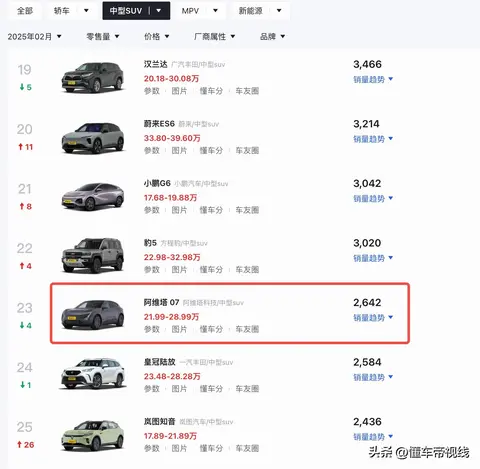This screenshot has width=480, height=469.
Task: Expand the 中型SUV dropdown arrow
Action: [x=159, y=11]
